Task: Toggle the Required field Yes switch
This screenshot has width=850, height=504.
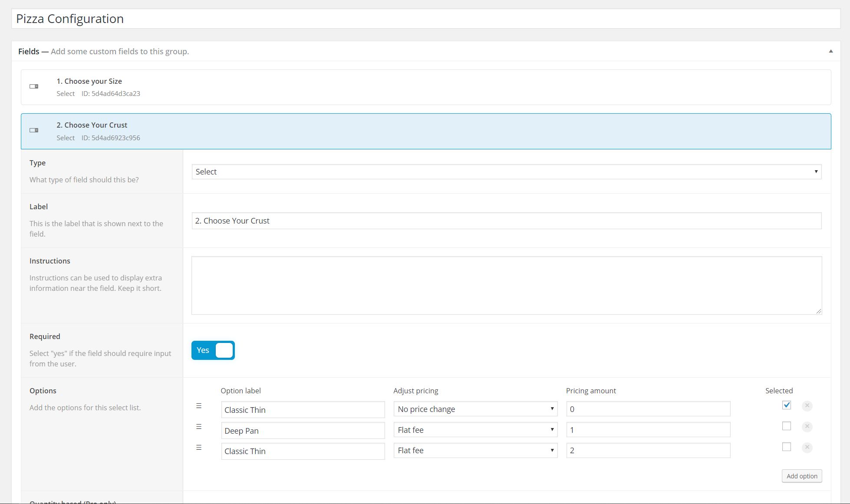Action: coord(213,350)
